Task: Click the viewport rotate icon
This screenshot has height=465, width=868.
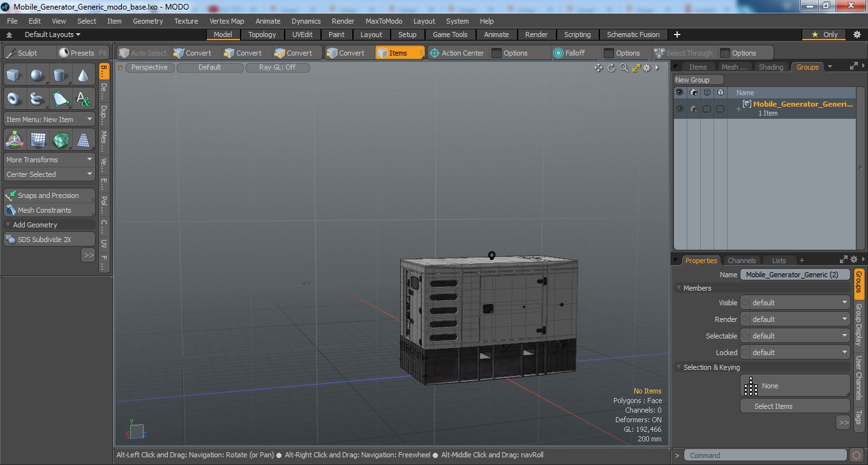Action: 611,68
